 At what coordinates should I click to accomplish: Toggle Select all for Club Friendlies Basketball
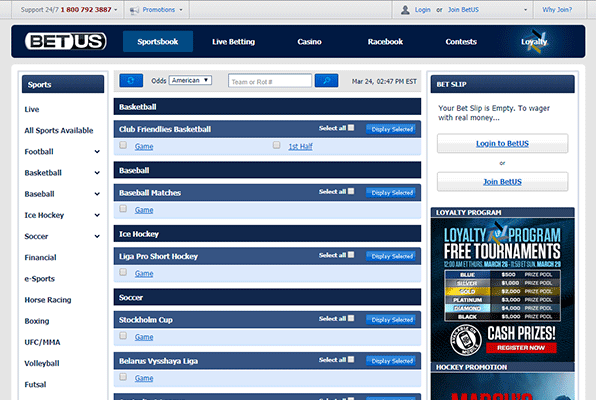351,128
